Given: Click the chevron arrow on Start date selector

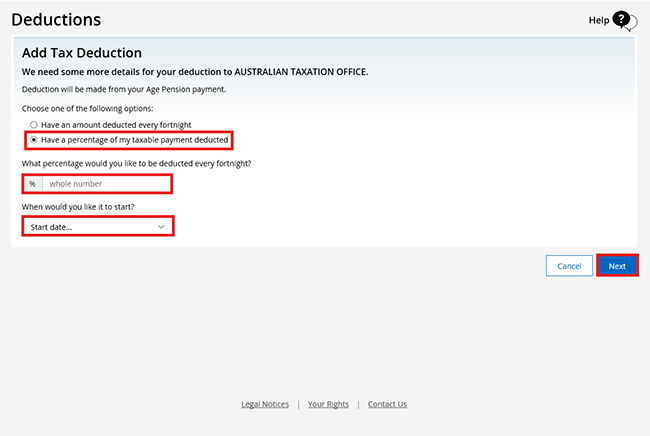Looking at the screenshot, I should coord(162,227).
